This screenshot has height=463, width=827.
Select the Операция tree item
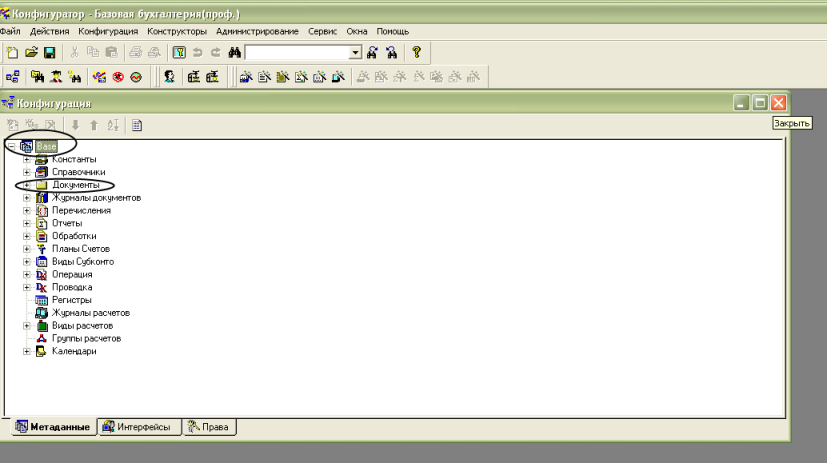[x=72, y=274]
